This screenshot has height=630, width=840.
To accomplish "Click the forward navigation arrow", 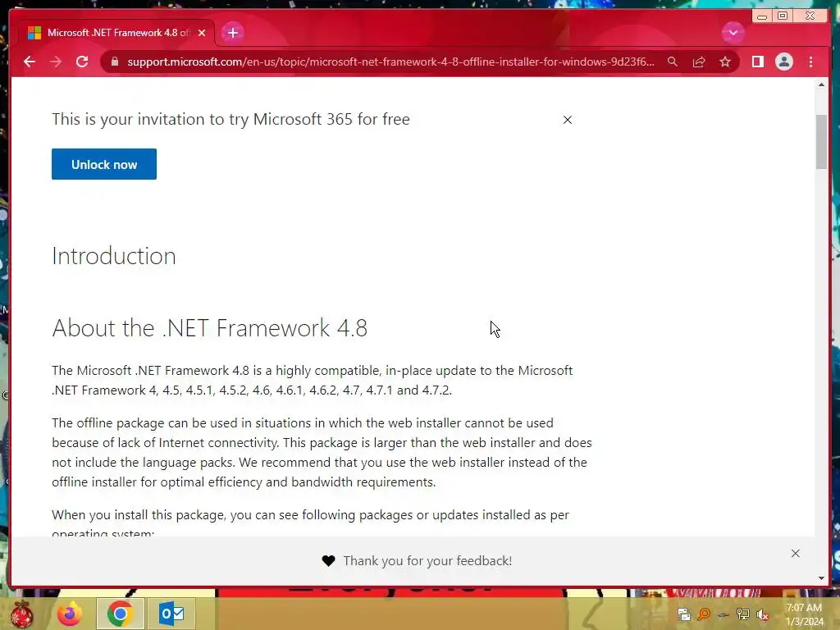I will coord(56,62).
